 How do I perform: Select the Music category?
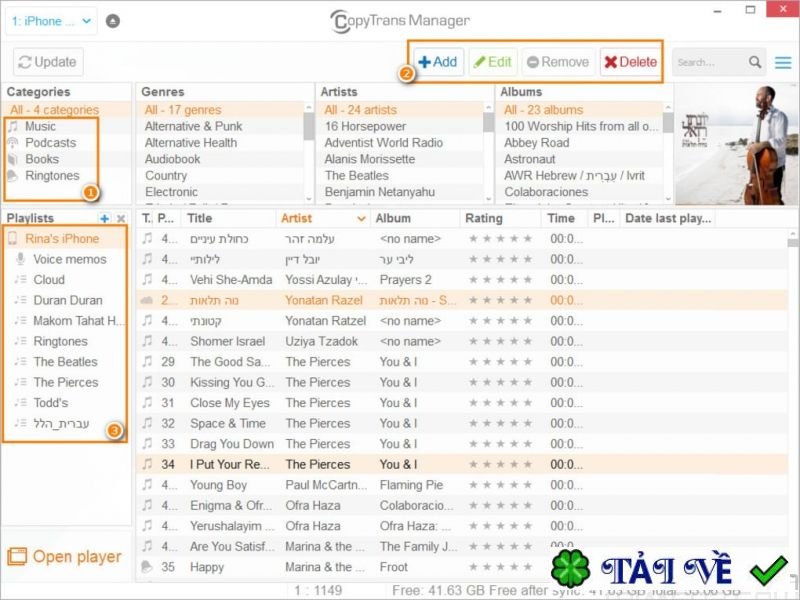tap(40, 126)
